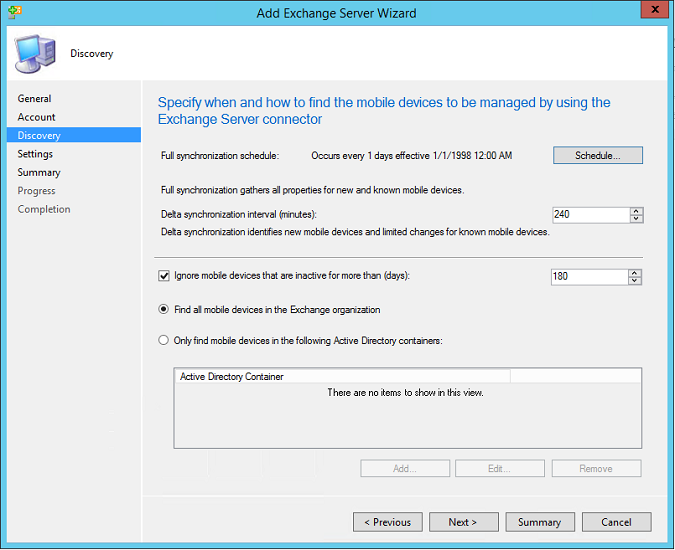Go to Account wizard page
The height and width of the screenshot is (550, 675).
point(37,117)
